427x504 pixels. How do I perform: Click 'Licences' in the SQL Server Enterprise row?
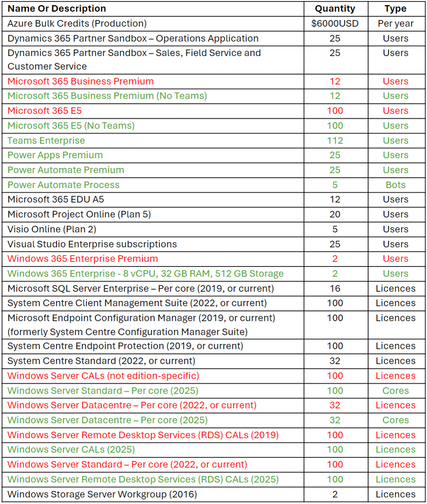396,288
